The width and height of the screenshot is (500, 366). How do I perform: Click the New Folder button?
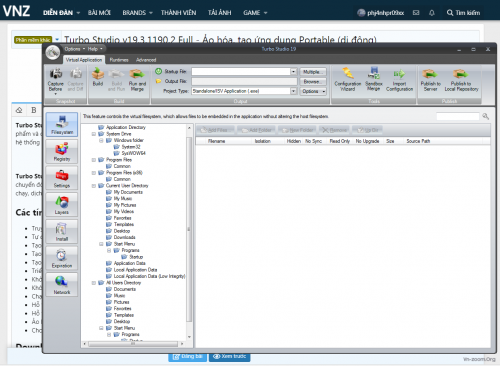[297, 130]
